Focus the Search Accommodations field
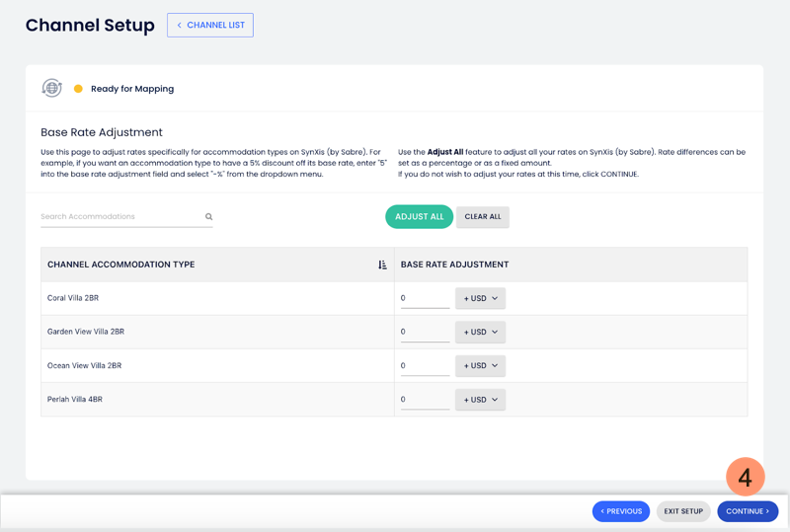This screenshot has width=790, height=532. point(120,217)
